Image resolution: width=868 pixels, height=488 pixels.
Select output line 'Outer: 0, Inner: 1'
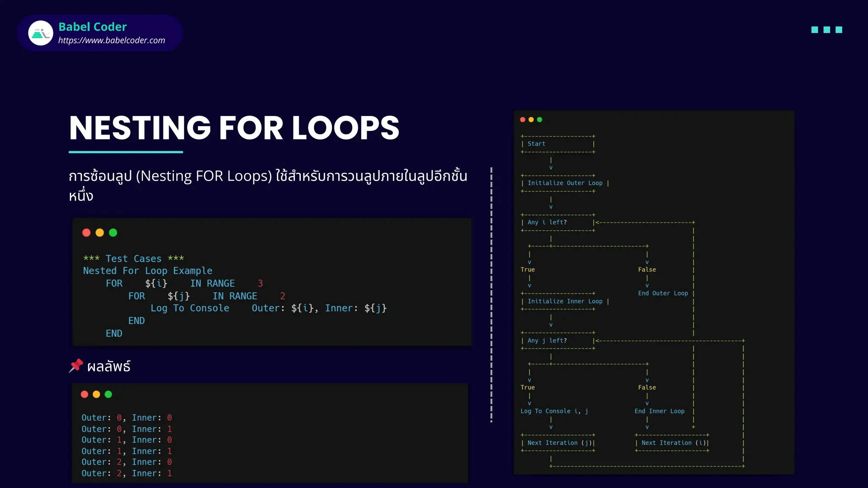tap(127, 429)
